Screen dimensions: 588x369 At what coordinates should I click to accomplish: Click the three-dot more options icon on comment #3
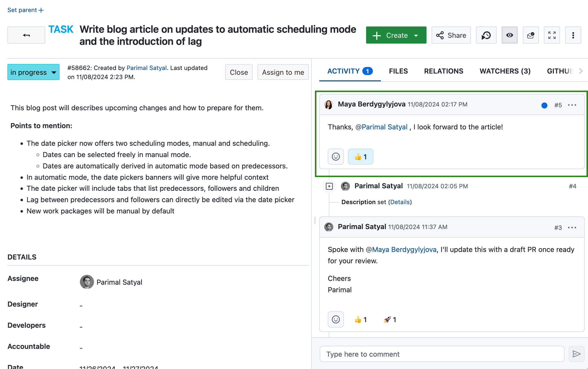coord(573,227)
